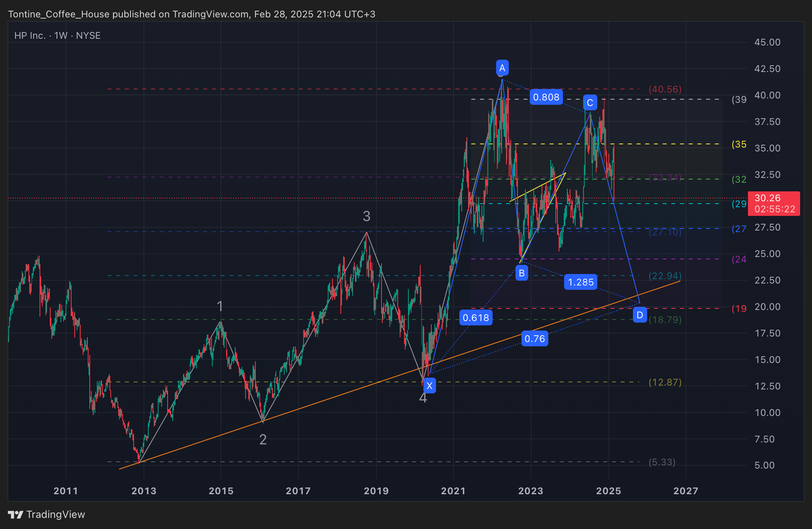Click 2019 on the time axis

point(376,491)
